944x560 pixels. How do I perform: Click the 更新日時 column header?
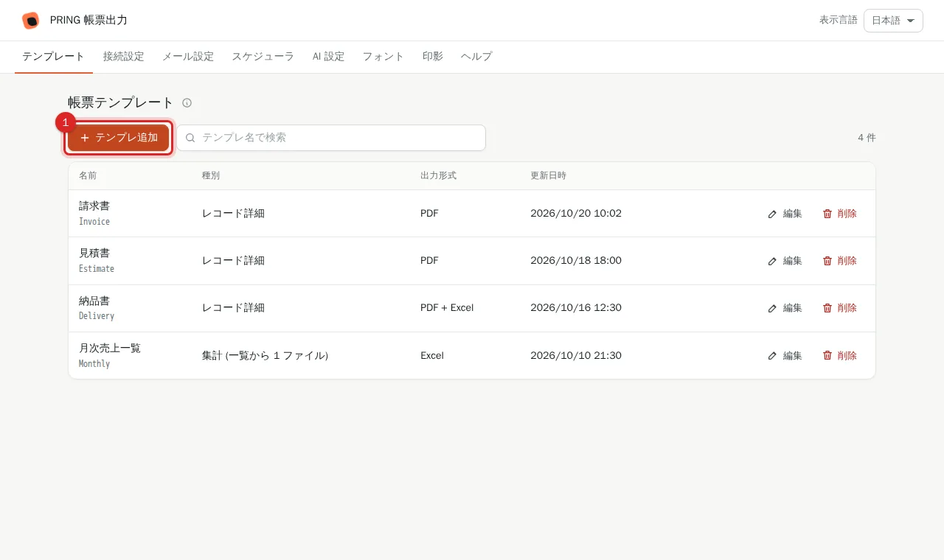[x=549, y=175]
